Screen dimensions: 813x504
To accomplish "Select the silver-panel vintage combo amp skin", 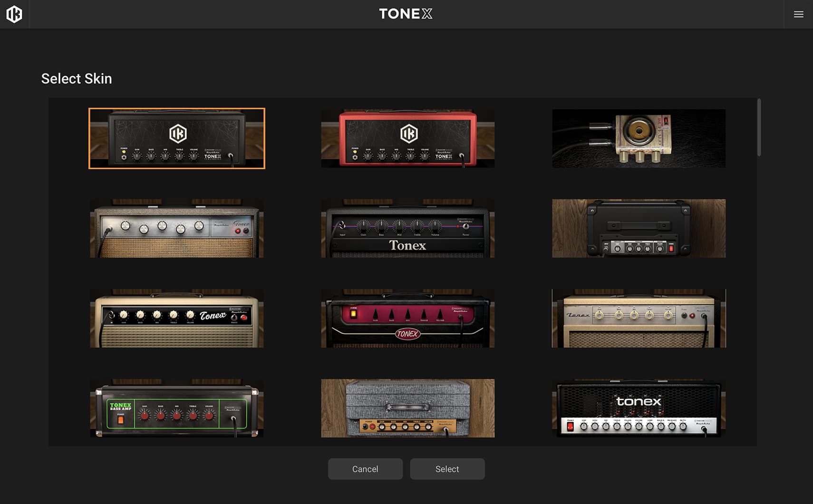I will pyautogui.click(x=177, y=228).
